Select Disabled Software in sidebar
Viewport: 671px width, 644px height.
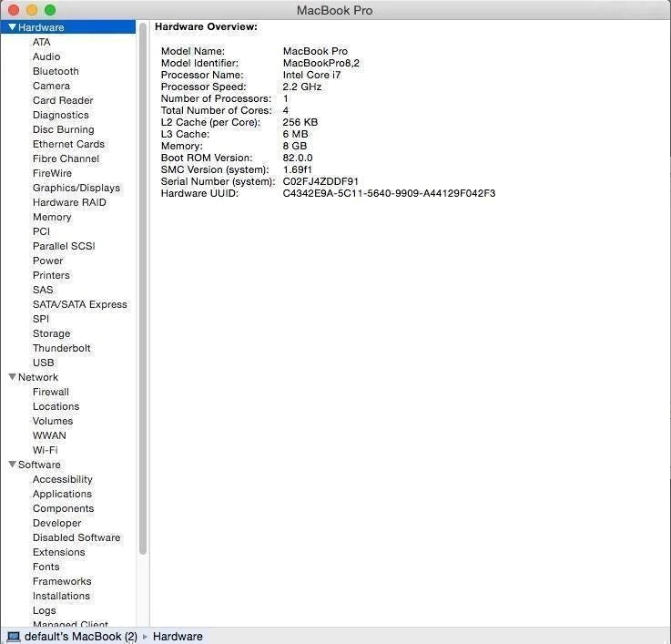[x=76, y=537]
